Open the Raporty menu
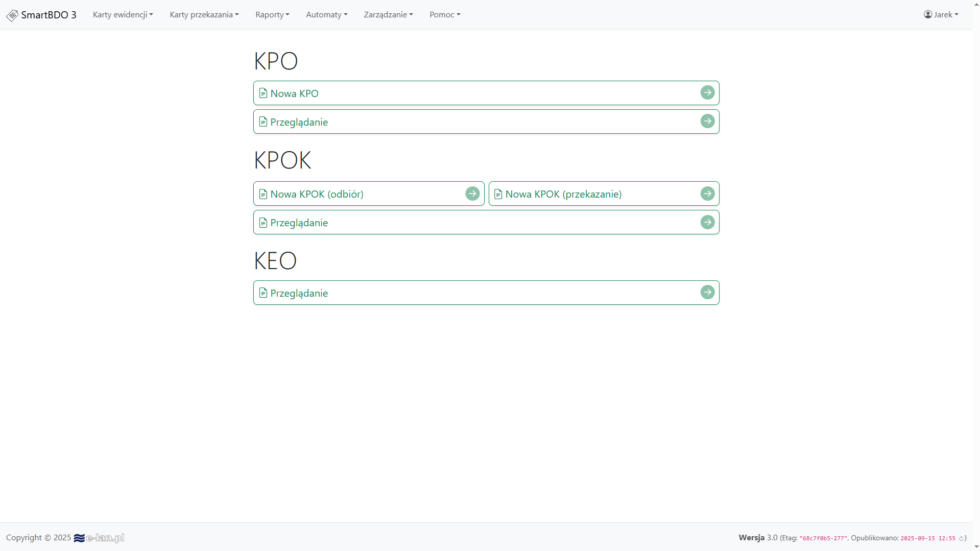Viewport: 980px width, 551px height. tap(272, 15)
